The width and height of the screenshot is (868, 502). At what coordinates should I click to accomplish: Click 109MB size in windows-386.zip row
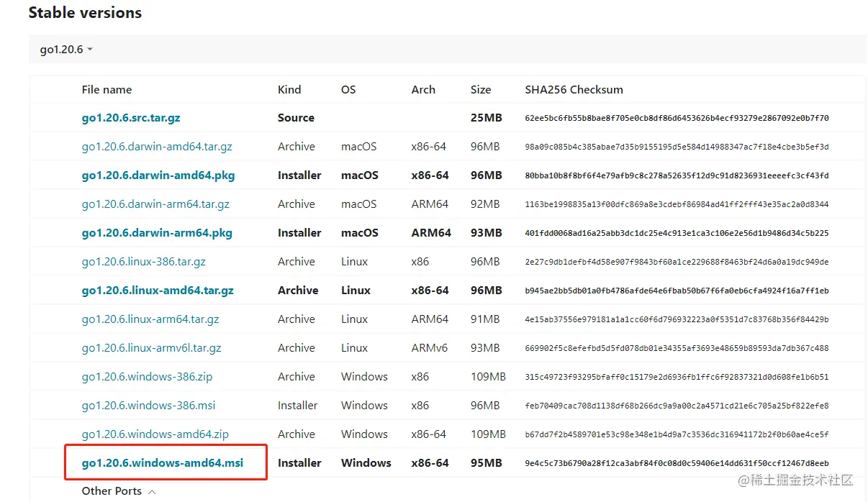coord(489,377)
